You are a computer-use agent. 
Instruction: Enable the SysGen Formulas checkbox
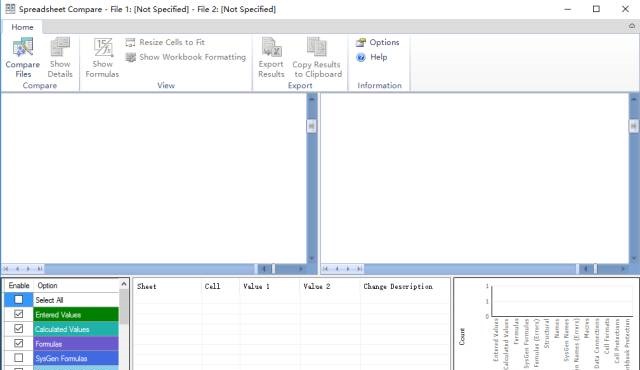click(x=18, y=358)
